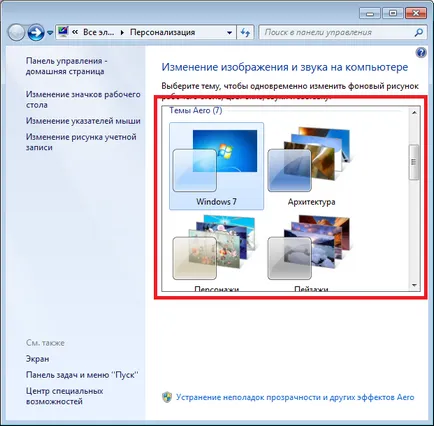
Task: Click the magnifier search icon
Action: pos(419,32)
